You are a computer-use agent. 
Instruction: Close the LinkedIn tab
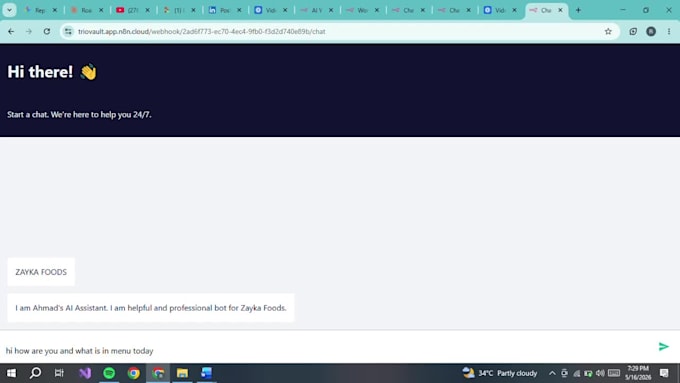point(239,10)
